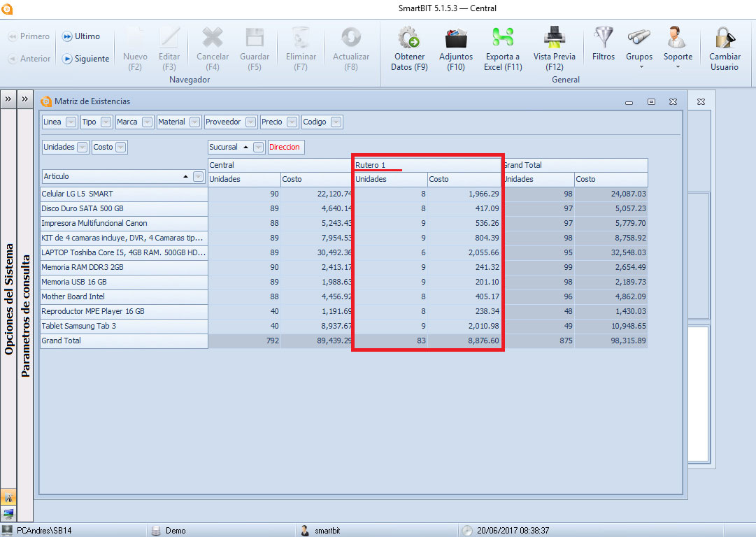
Task: Click Cambiar Usuario padlock icon
Action: (x=724, y=38)
